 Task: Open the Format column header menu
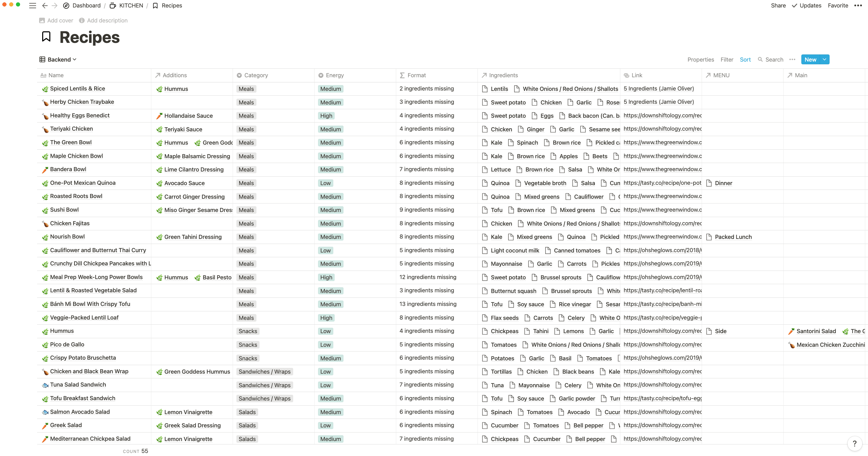coord(437,75)
